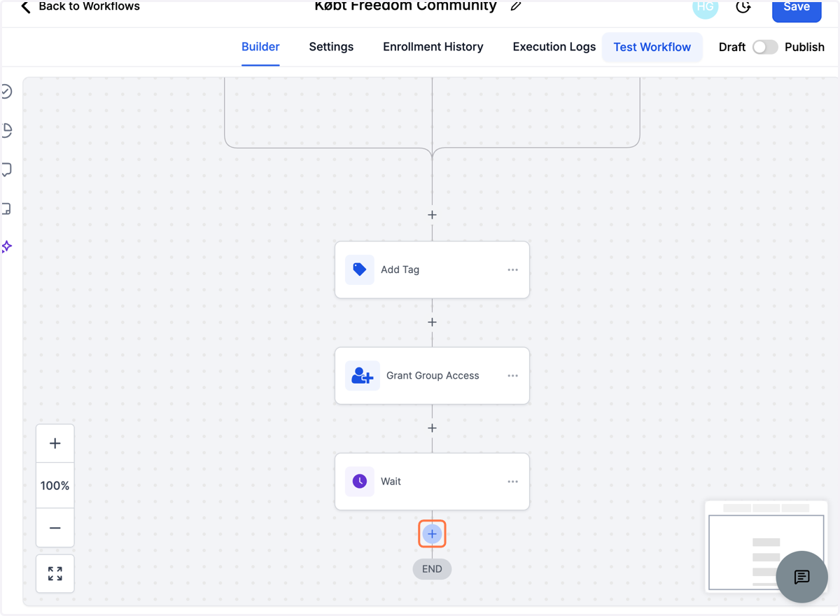Open sticky note sidebar icon
The width and height of the screenshot is (840, 616).
click(6, 209)
